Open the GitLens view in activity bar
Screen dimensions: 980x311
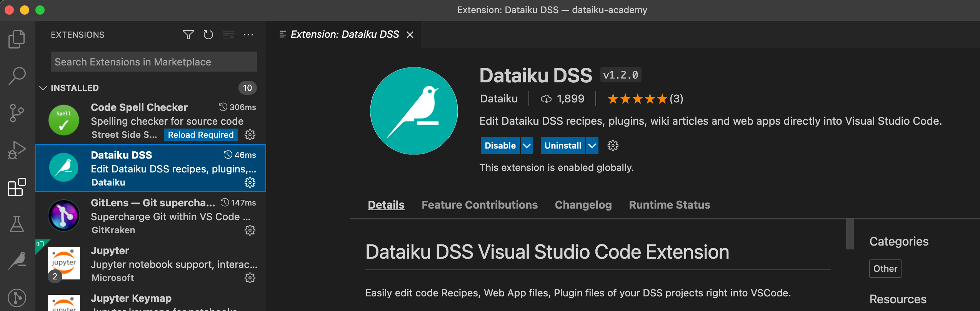click(17, 298)
